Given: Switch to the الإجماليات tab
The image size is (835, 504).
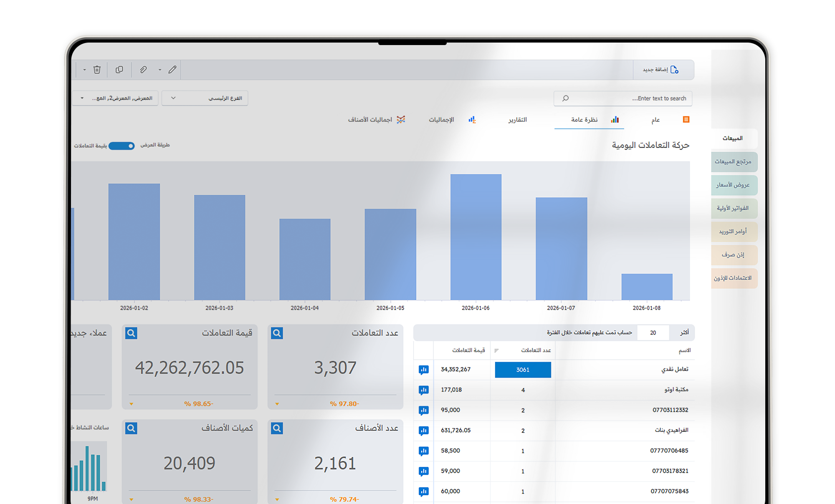Looking at the screenshot, I should click(x=452, y=120).
